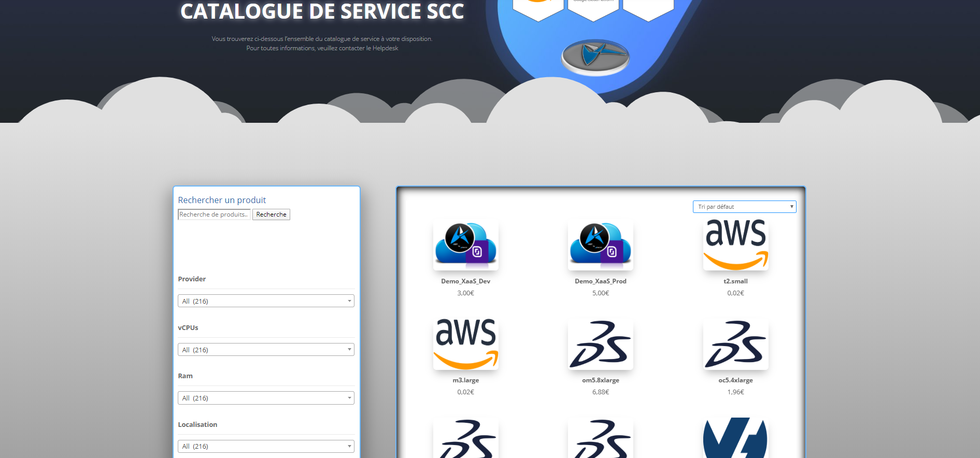Click the 5,00€ price of Demo_XaaS_Prod
The height and width of the screenshot is (458, 980).
(601, 293)
